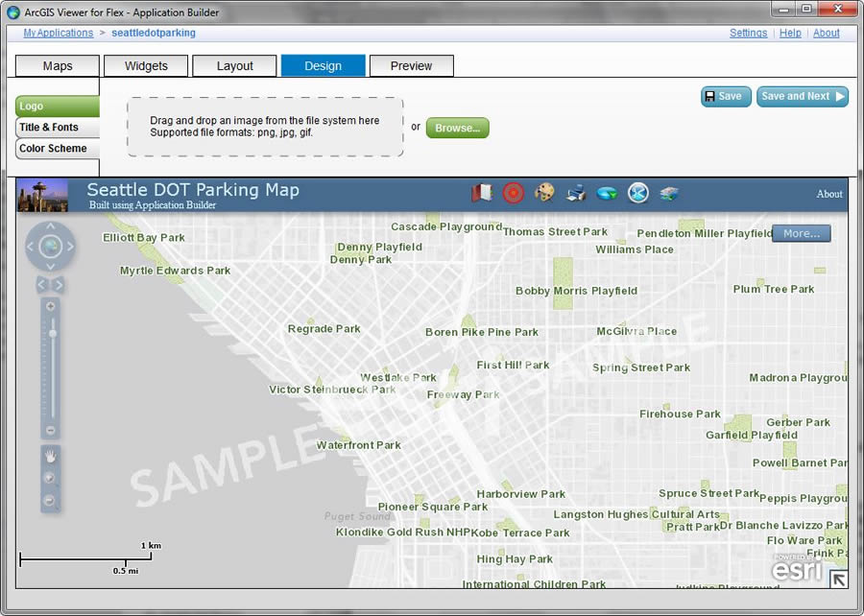Open the Preview tab
864x616 pixels.
(412, 66)
